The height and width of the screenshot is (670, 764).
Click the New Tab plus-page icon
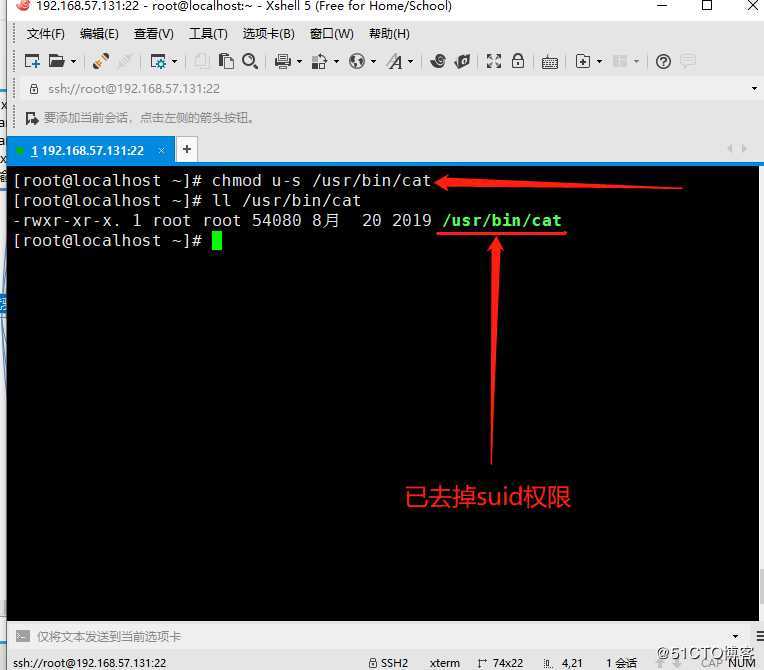[583, 61]
